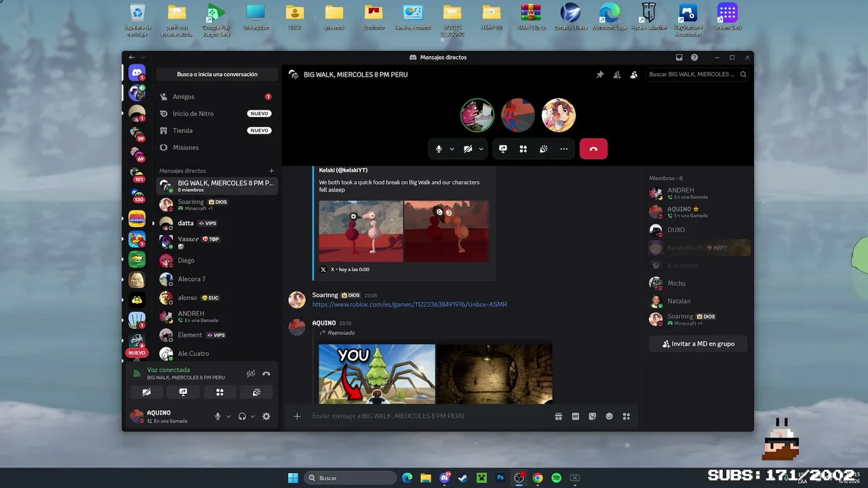
Task: Hide the member list icon in header
Action: coord(633,75)
